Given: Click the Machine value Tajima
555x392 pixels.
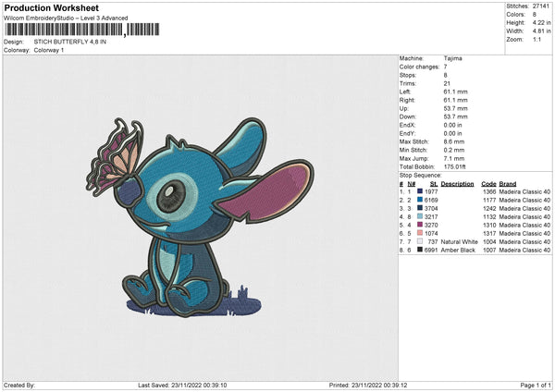Looking at the screenshot, I should (x=452, y=58).
